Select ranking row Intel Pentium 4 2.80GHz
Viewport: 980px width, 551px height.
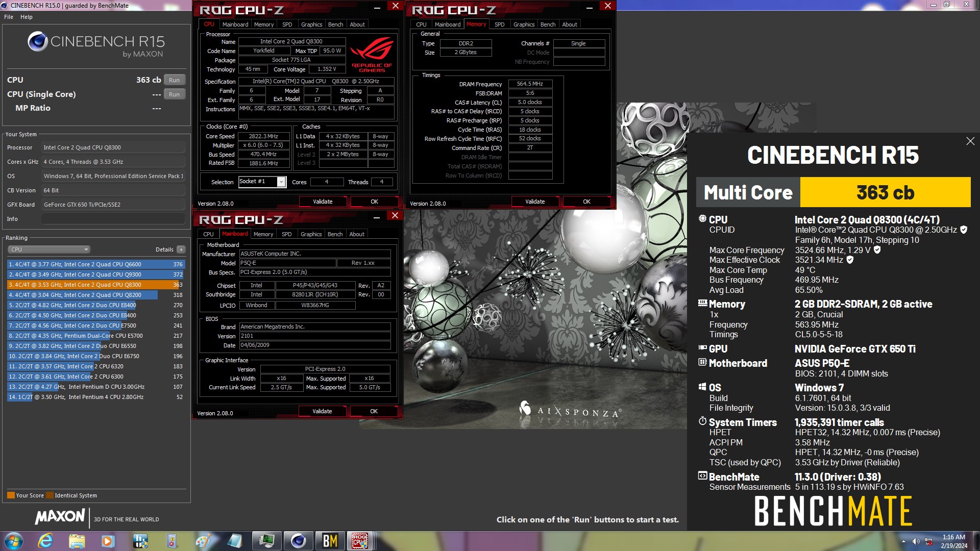coord(95,397)
